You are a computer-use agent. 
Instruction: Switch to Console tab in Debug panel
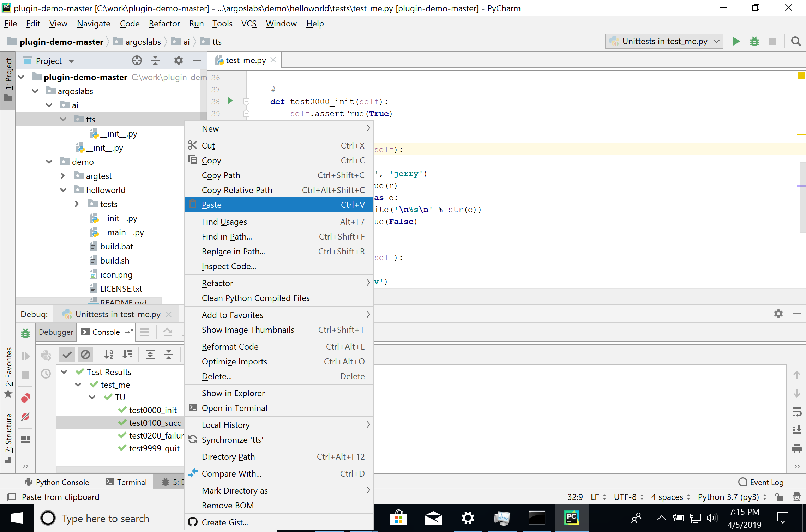pyautogui.click(x=106, y=332)
